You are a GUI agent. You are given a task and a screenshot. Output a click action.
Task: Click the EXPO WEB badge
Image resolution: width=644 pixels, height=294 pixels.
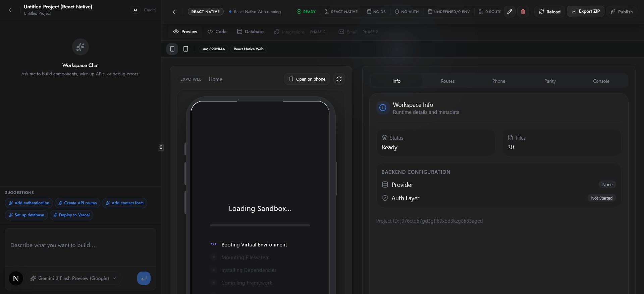tap(191, 79)
